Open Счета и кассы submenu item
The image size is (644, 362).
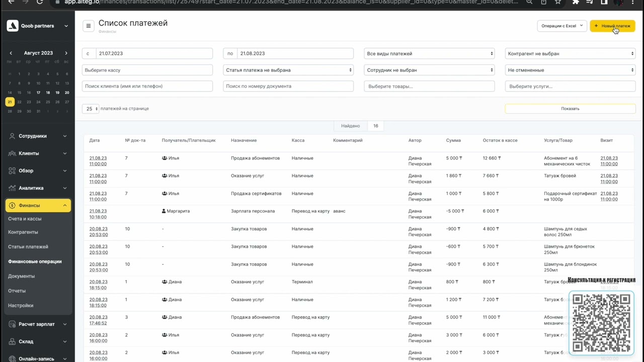coord(25,219)
